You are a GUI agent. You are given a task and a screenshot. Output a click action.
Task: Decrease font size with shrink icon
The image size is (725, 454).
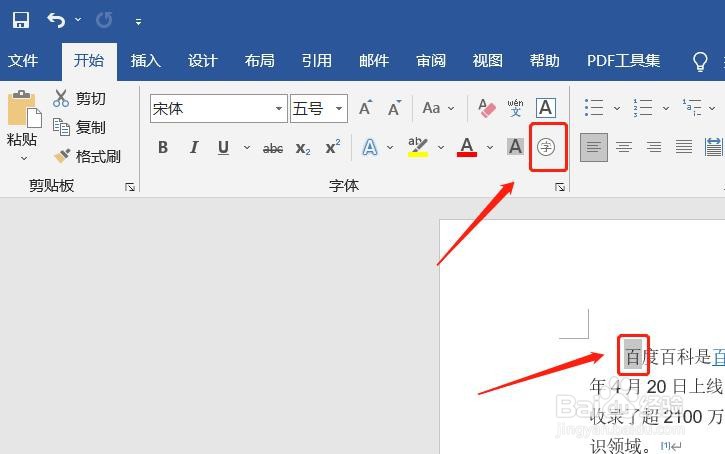point(394,108)
